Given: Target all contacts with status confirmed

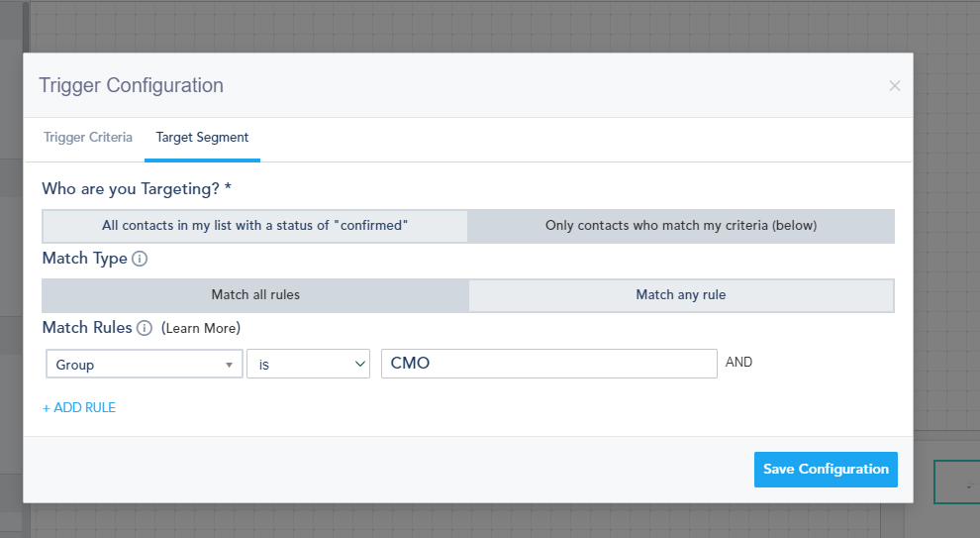Looking at the screenshot, I should 254,226.
